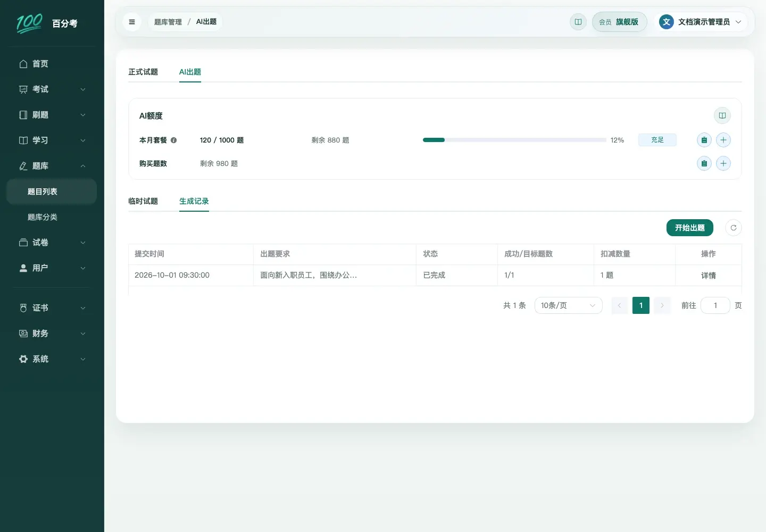This screenshot has height=532, width=766.
Task: Expand the 刷题 sidebar menu
Action: [52, 115]
